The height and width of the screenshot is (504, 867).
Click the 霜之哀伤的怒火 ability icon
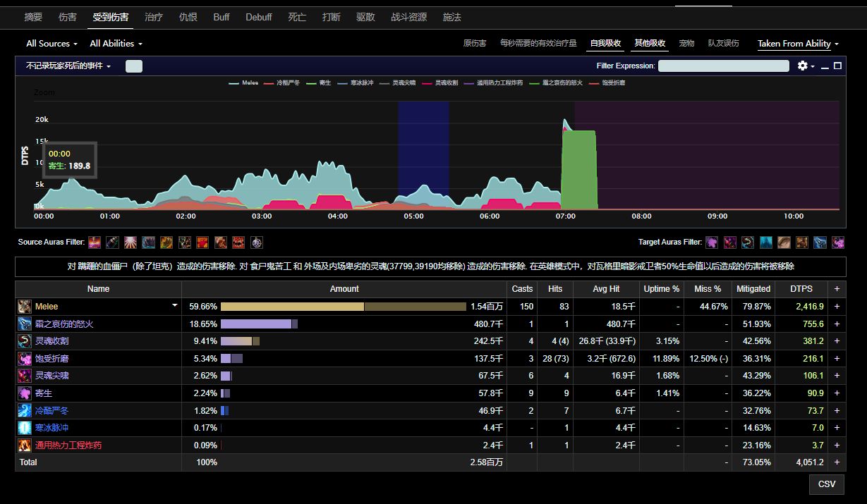[x=25, y=324]
